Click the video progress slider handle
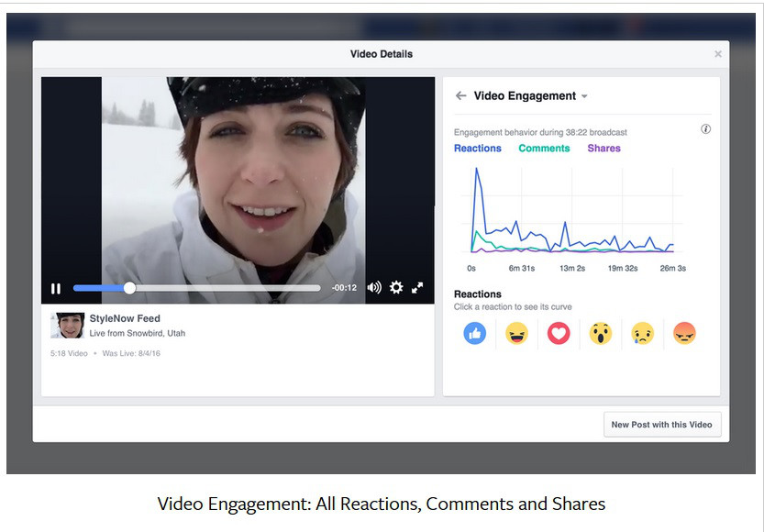Screen dimensions: 764x532 (x=129, y=288)
